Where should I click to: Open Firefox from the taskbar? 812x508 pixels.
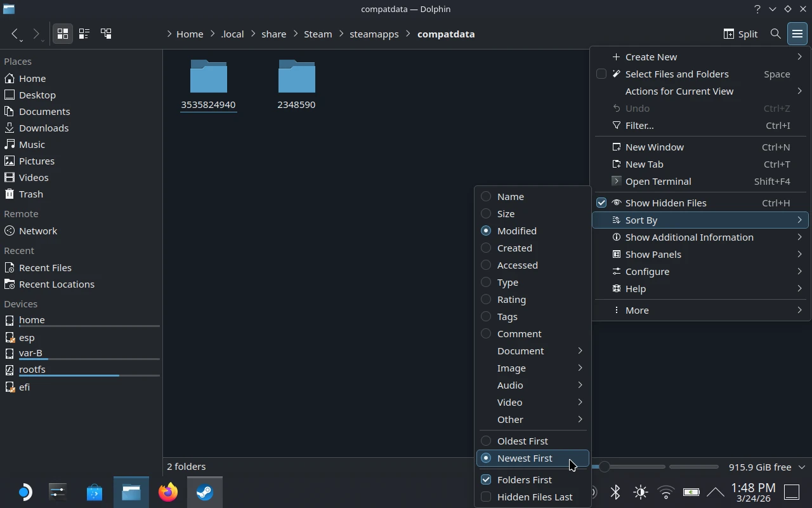tap(168, 492)
